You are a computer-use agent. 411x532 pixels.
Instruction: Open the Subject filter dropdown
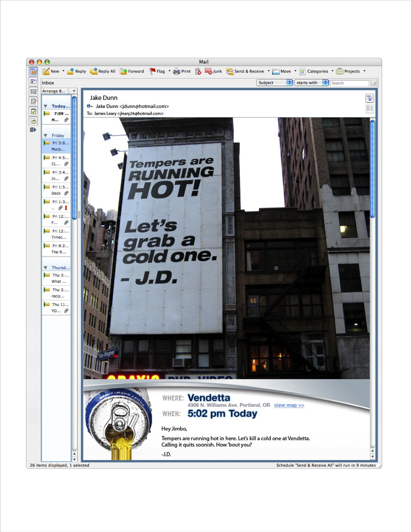(x=275, y=83)
